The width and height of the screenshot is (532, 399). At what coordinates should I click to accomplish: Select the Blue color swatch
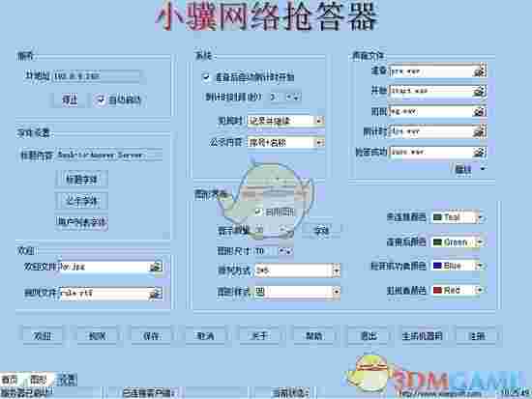(437, 266)
